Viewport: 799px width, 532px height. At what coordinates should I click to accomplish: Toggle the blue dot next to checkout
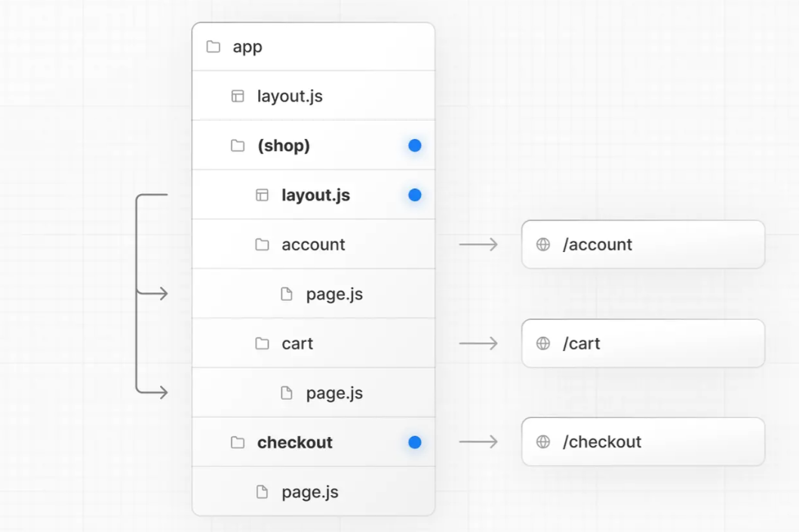click(413, 442)
